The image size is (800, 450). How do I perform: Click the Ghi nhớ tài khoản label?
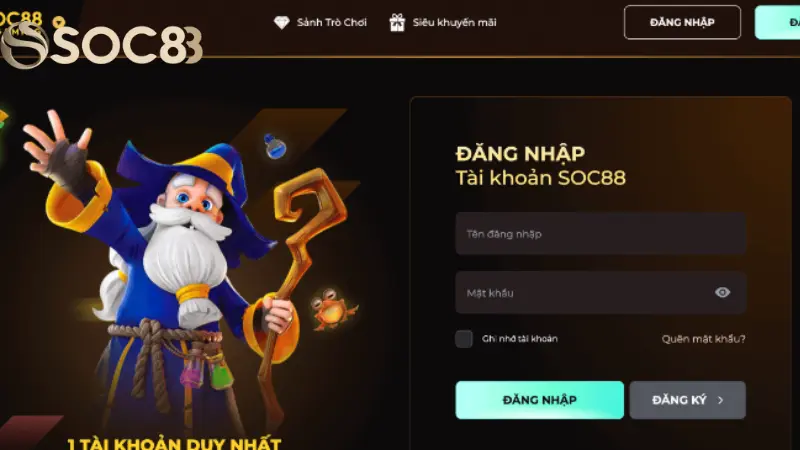[519, 339]
